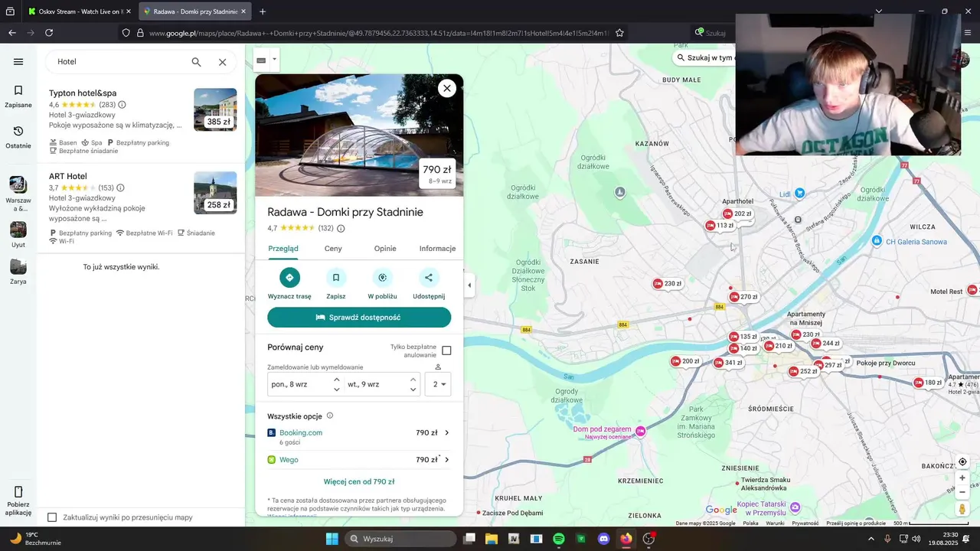Switch to the Przegląd tab
Image resolution: width=980 pixels, height=551 pixels.
pyautogui.click(x=283, y=249)
